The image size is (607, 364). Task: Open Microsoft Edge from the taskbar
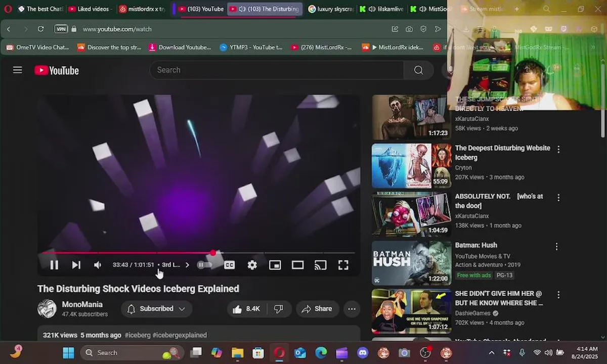tap(321, 353)
